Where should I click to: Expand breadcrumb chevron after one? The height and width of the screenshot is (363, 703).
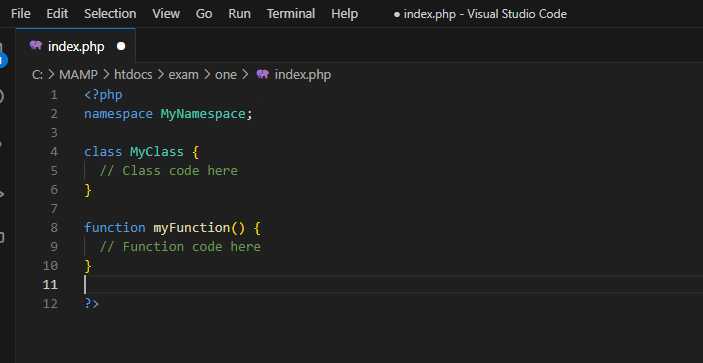(x=245, y=75)
